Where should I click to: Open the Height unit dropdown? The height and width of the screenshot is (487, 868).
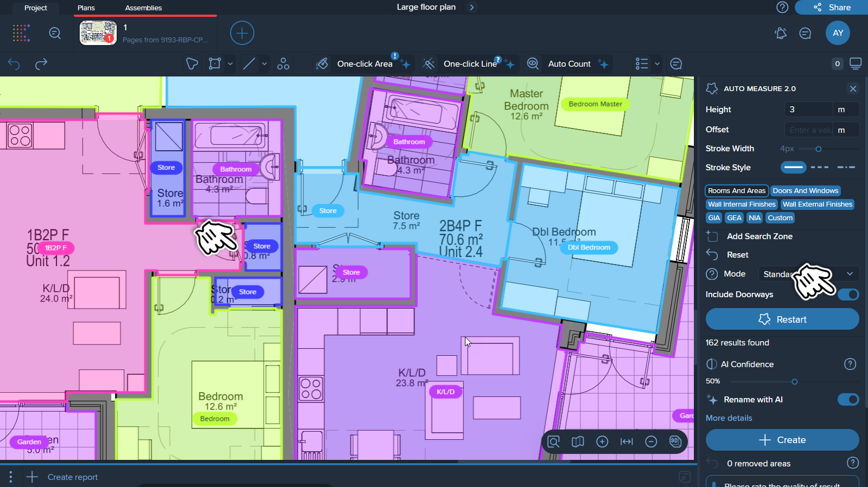click(x=846, y=110)
